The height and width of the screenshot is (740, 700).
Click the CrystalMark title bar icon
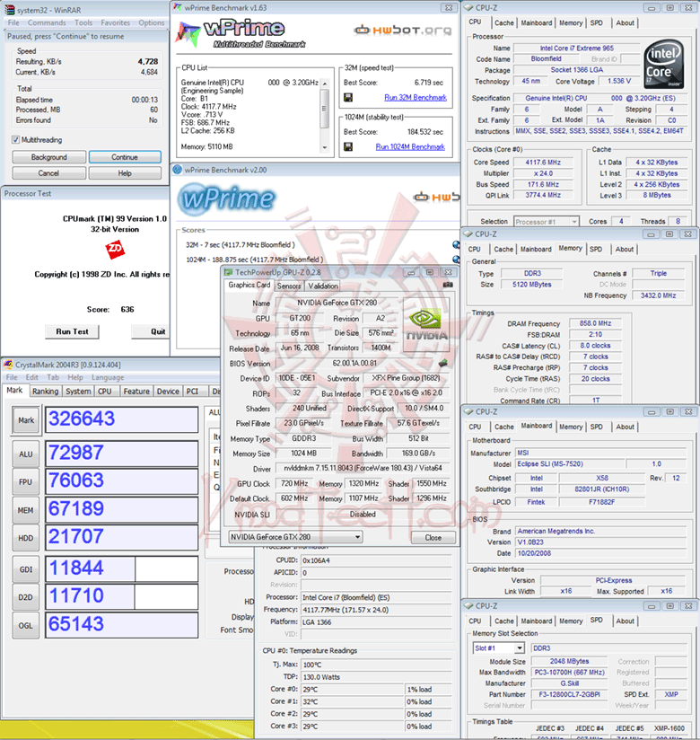coord(8,365)
